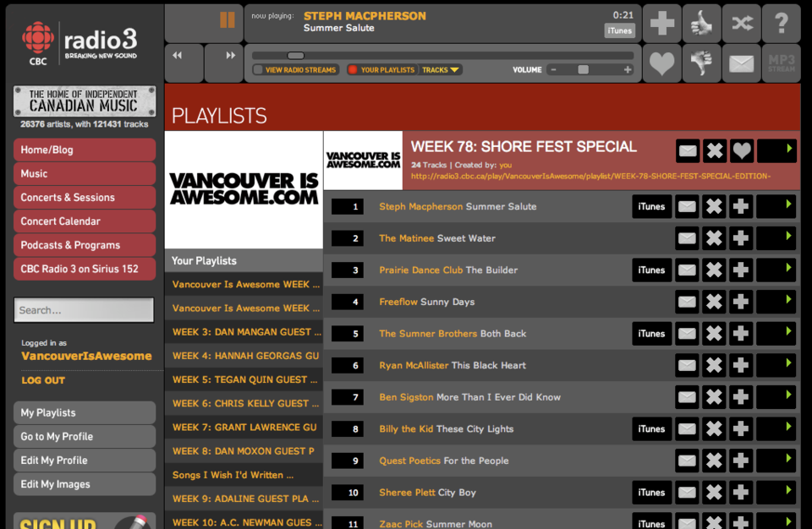Favorite the Week 78 playlist with heart icon

[x=742, y=151]
